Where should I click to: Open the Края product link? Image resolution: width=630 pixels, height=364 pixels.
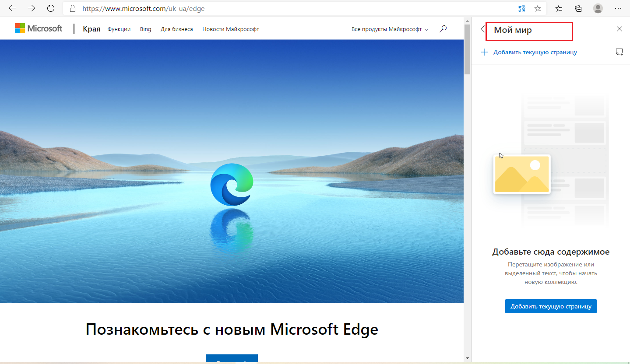tap(92, 29)
